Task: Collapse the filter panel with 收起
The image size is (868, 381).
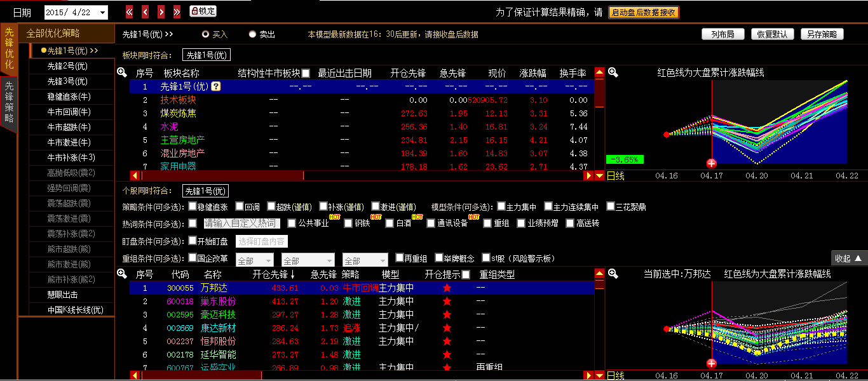Action: [x=849, y=258]
